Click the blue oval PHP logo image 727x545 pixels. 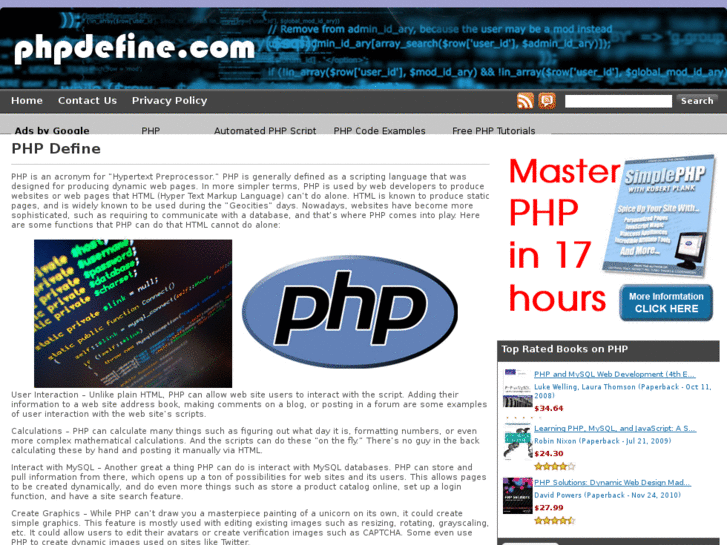click(x=350, y=312)
